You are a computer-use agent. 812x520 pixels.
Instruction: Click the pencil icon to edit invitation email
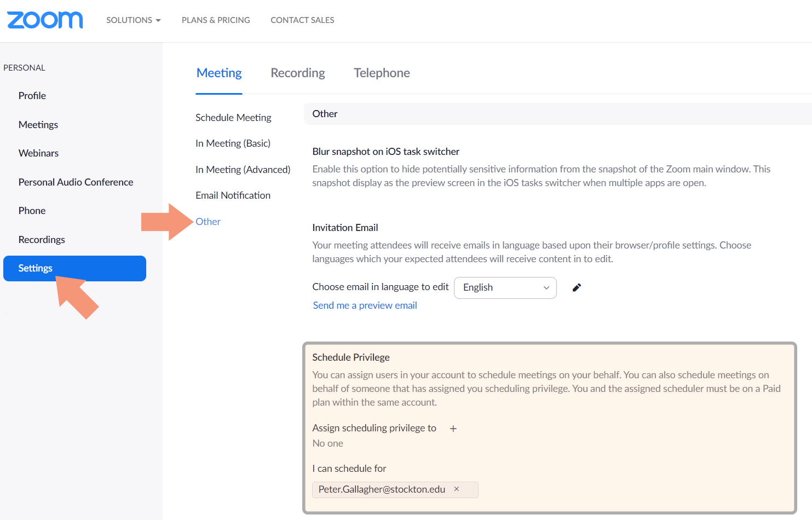click(x=577, y=287)
